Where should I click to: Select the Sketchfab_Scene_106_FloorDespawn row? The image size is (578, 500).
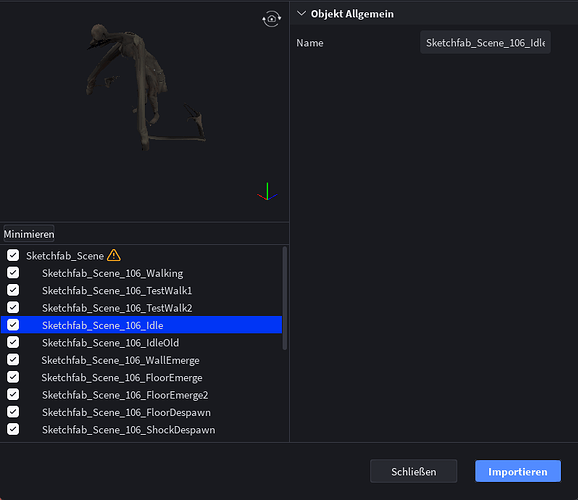(x=142, y=412)
